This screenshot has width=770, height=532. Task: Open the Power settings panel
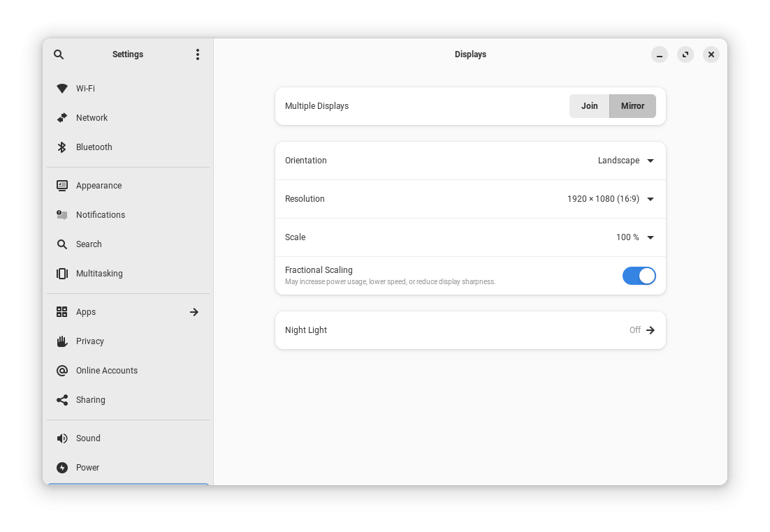click(x=88, y=468)
